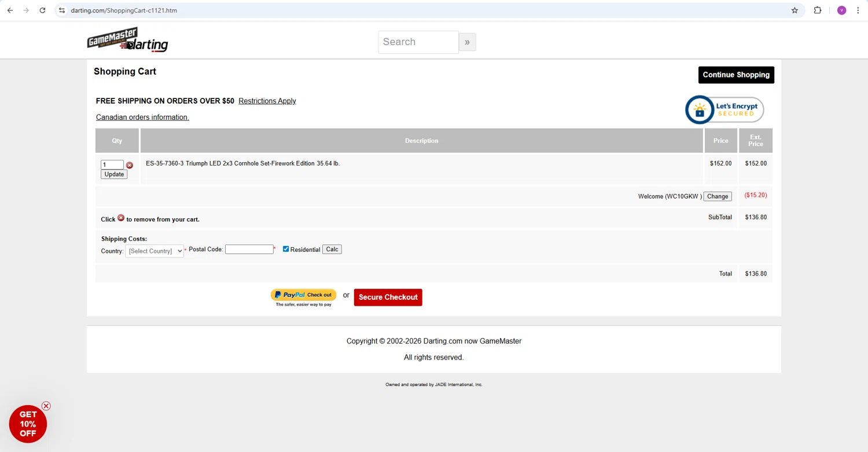Remove Cornhole Set item using red X
This screenshot has width=868, height=452.
tap(130, 165)
